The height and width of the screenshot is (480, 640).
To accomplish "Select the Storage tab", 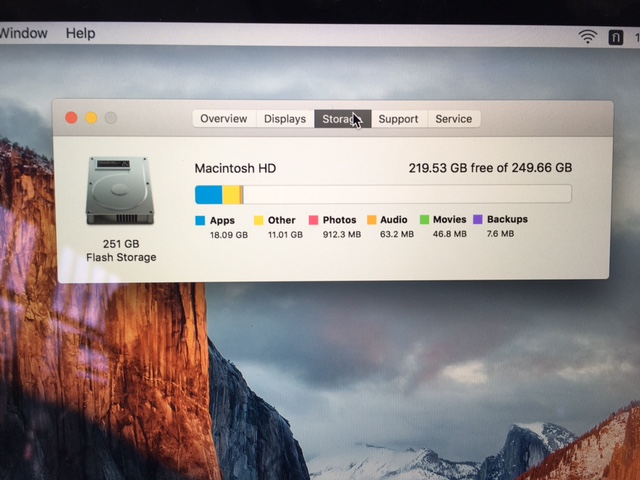I will (x=341, y=119).
